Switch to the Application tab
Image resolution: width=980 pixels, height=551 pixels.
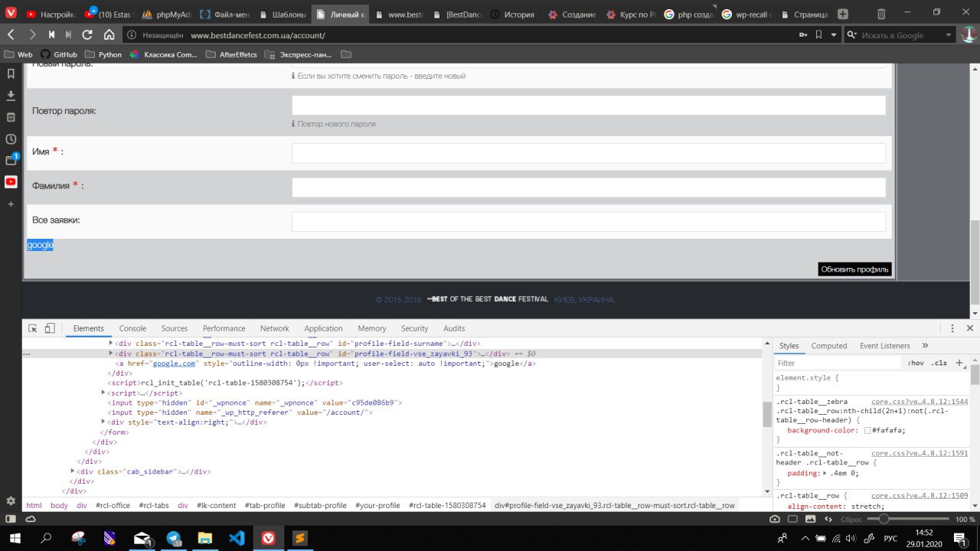pos(323,328)
